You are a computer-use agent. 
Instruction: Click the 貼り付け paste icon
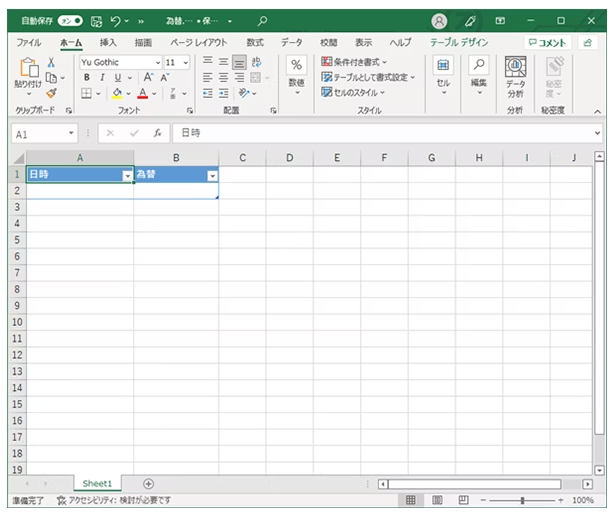point(29,68)
